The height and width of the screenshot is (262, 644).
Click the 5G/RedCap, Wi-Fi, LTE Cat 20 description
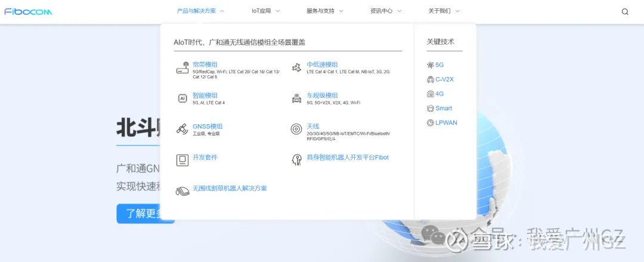[x=236, y=74]
